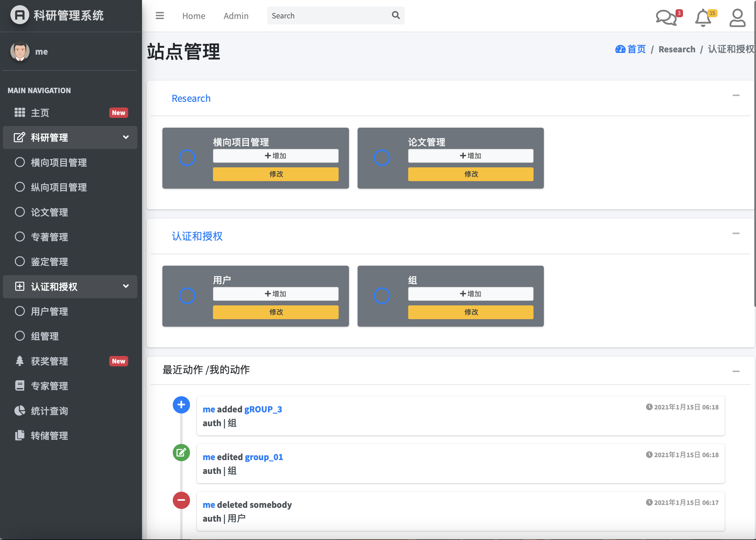Open 鉴定管理 in sidebar
Viewport: 756px width, 540px height.
pos(70,262)
